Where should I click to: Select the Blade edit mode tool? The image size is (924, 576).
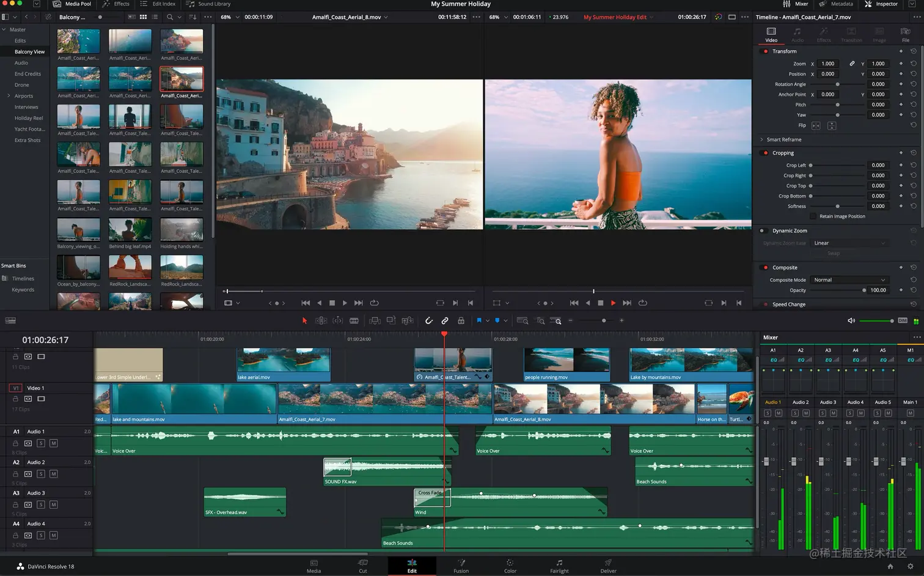pos(354,320)
